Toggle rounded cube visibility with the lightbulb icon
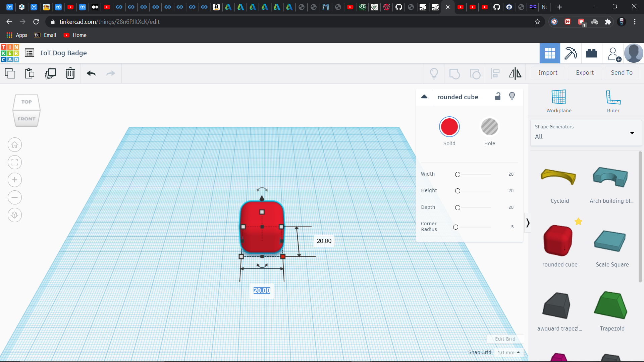The image size is (644, 362). click(x=512, y=97)
